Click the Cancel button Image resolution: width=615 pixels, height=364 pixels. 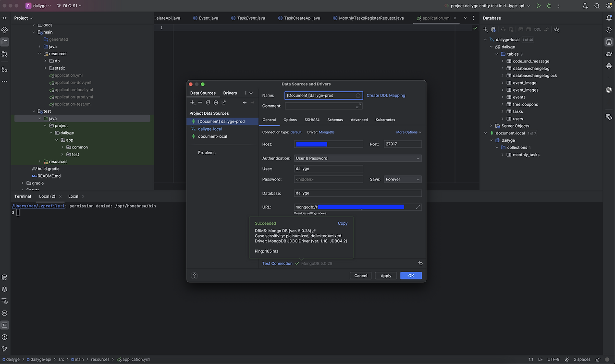coord(360,276)
